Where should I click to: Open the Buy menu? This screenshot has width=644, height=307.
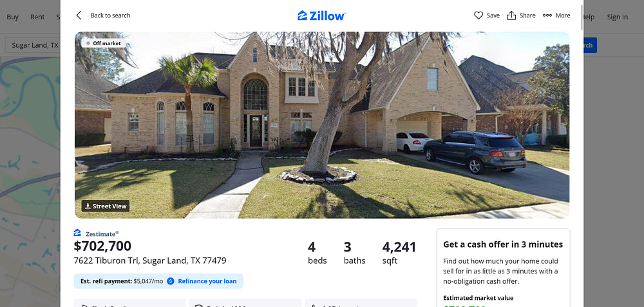pyautogui.click(x=13, y=17)
